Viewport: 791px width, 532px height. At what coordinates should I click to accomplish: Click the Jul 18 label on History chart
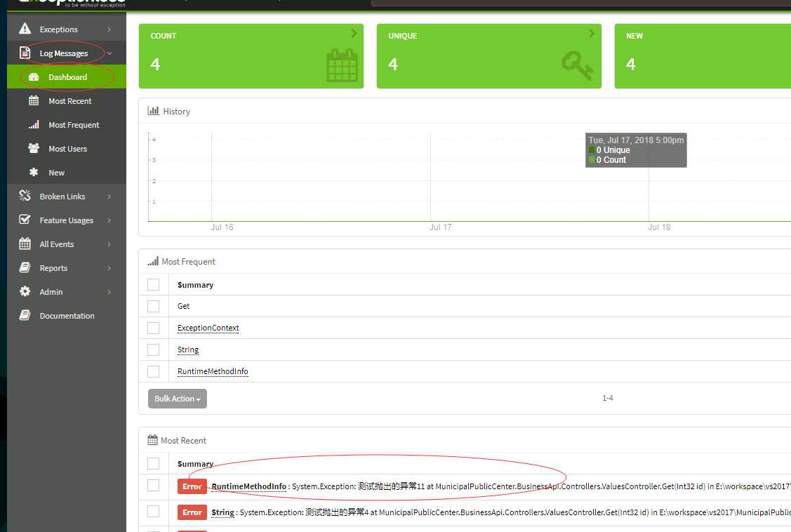pyautogui.click(x=659, y=227)
